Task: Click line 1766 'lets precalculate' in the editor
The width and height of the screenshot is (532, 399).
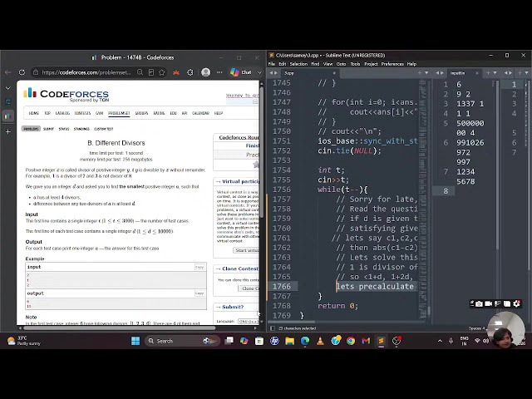Action: click(x=375, y=287)
